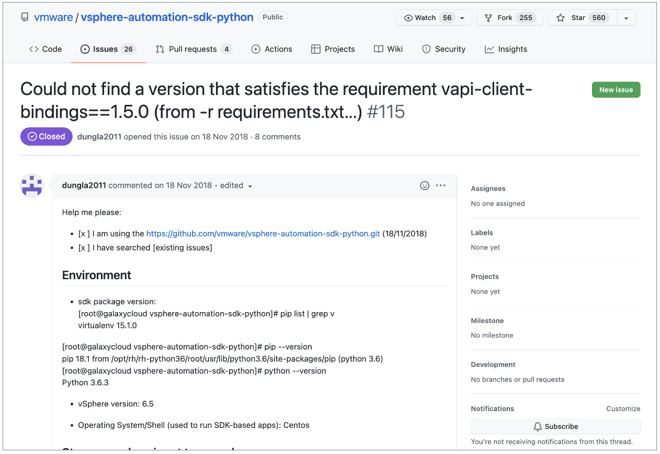The image size is (660, 454).
Task: Click the Fork count 255
Action: pyautogui.click(x=525, y=18)
